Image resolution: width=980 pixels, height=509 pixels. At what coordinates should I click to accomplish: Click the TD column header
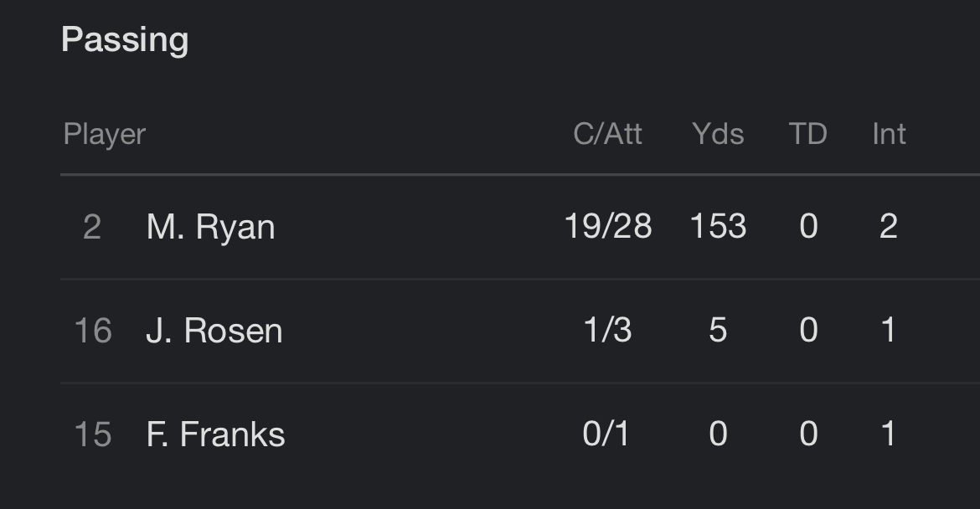(808, 134)
